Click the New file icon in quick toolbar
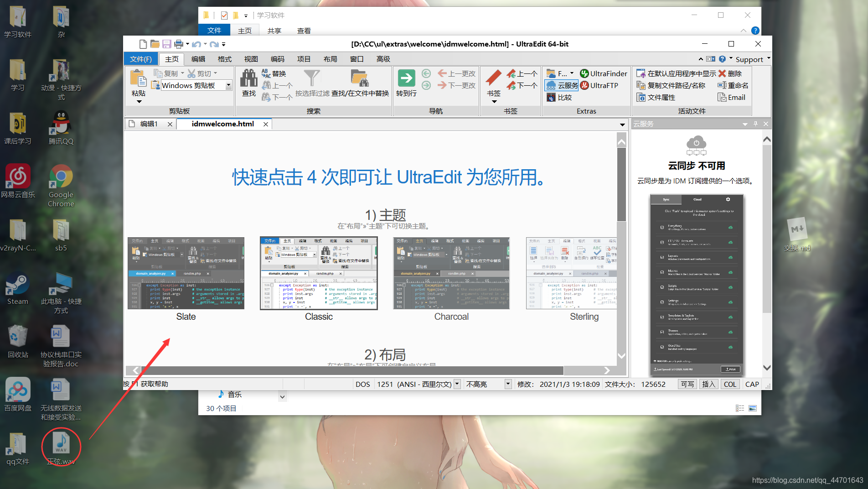This screenshot has width=868, height=489. click(x=143, y=44)
